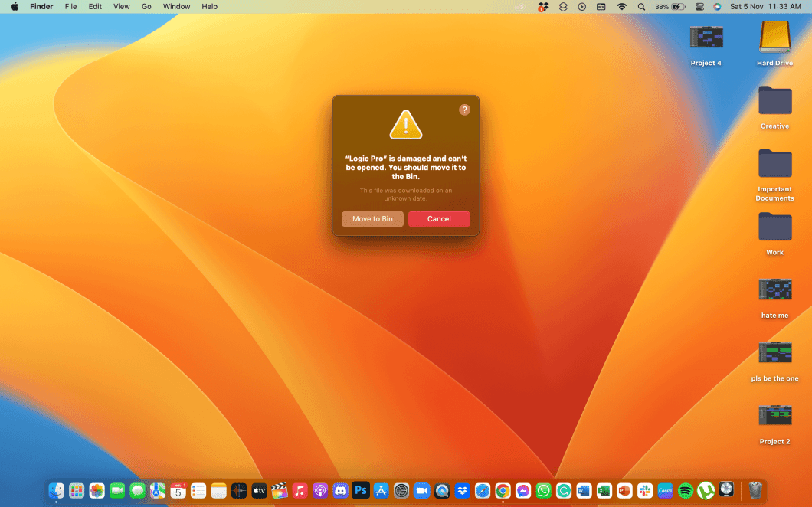Open Spotlight search from menu bar
812x507 pixels.
pos(641,6)
